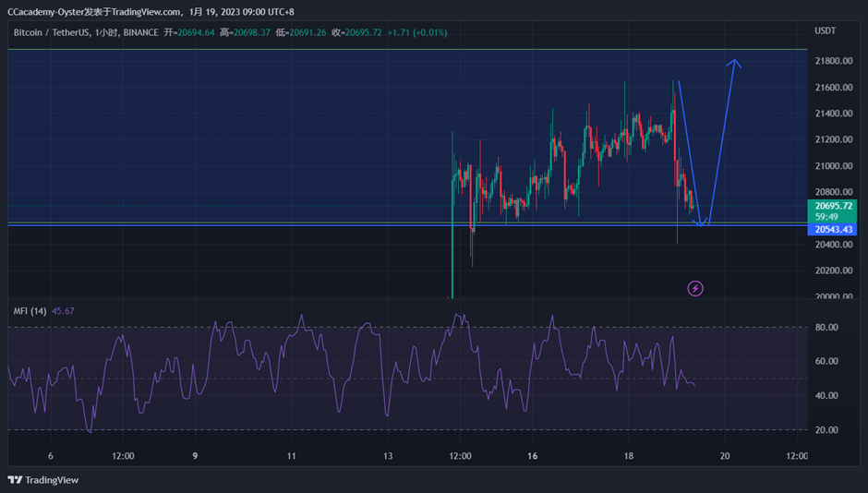Image resolution: width=868 pixels, height=493 pixels.
Task: Click the MFI value 45.67
Action: coord(62,311)
